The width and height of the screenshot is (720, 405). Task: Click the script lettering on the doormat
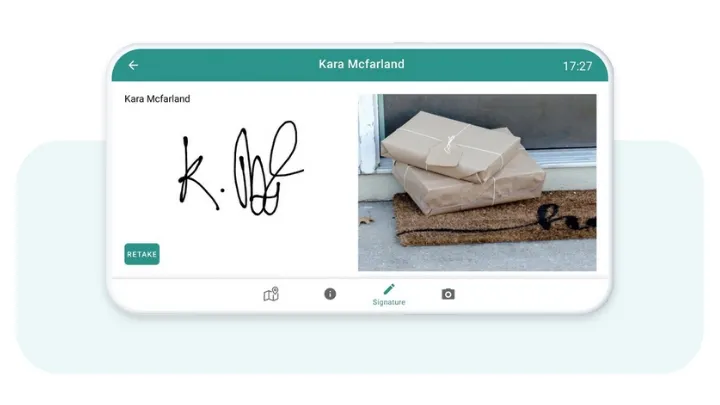[x=566, y=217]
